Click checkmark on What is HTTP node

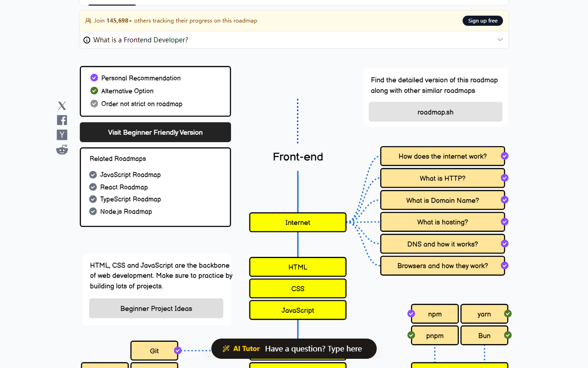tap(504, 178)
